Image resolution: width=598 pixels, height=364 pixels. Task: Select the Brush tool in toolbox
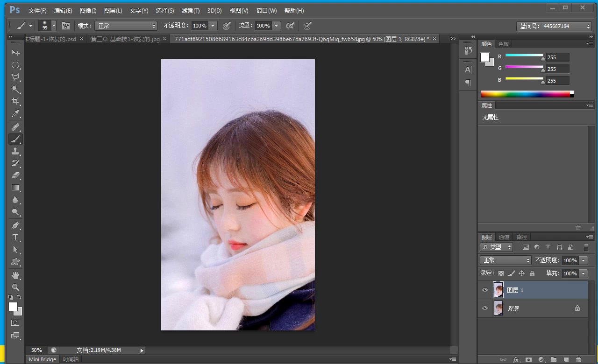point(15,139)
